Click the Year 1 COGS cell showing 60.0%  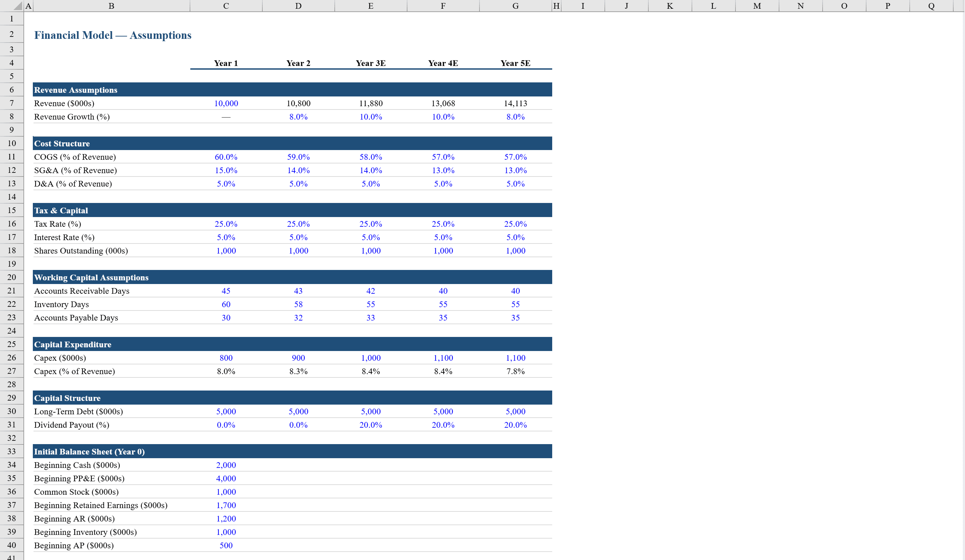pos(226,156)
